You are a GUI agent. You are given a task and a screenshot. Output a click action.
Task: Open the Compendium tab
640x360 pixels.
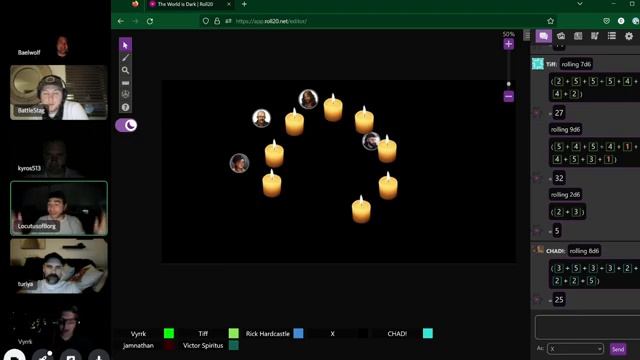[595, 36]
